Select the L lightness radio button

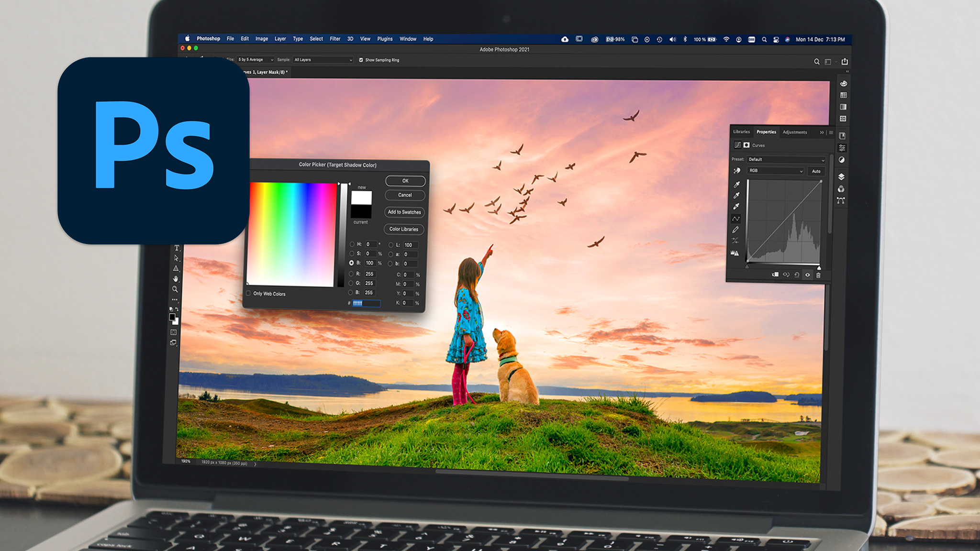click(x=390, y=244)
